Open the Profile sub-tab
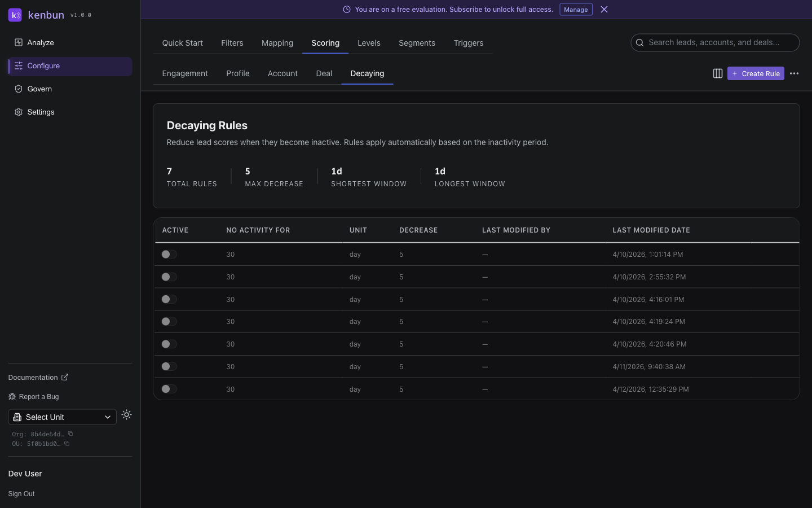Viewport: 812px width, 508px height. coord(238,73)
